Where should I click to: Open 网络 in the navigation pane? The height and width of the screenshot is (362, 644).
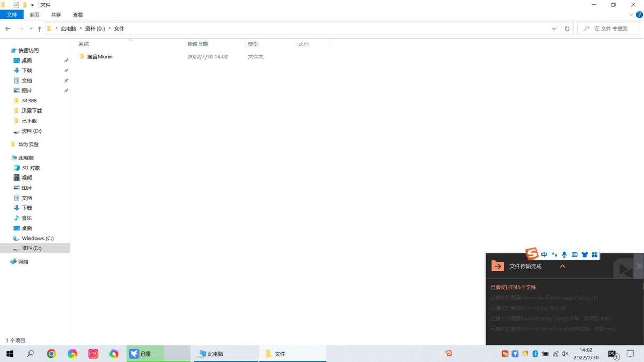(x=23, y=262)
